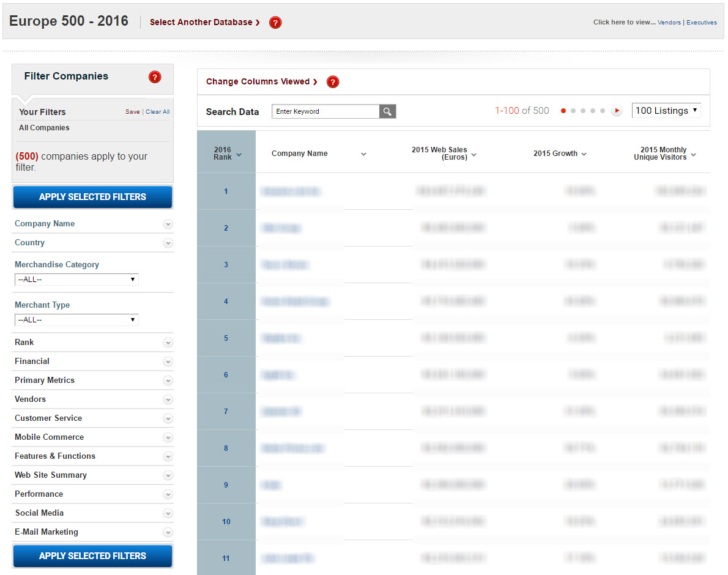Expand the Customer Service filter
Screen dimensions: 728x575
168,419
